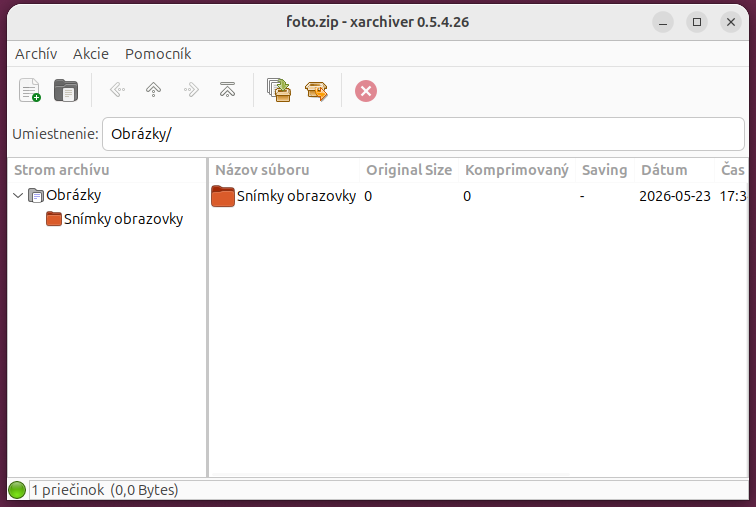Click the status text 1 priečinok (0,0 Bytes)
The height and width of the screenshot is (507, 756).
(x=105, y=490)
